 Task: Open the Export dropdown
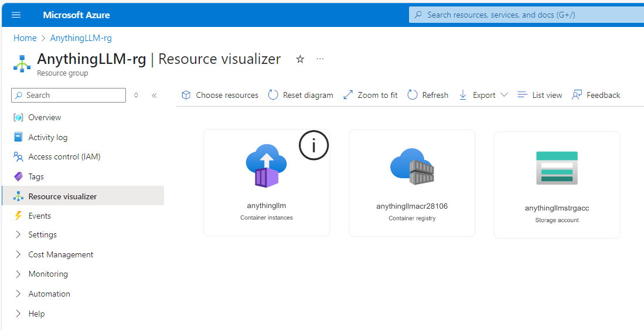pyautogui.click(x=483, y=95)
